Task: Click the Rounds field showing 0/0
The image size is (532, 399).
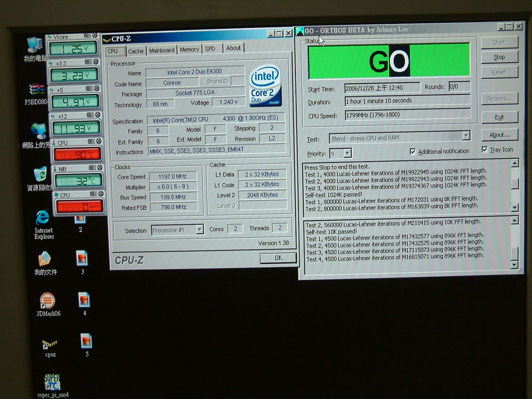Action: (459, 86)
